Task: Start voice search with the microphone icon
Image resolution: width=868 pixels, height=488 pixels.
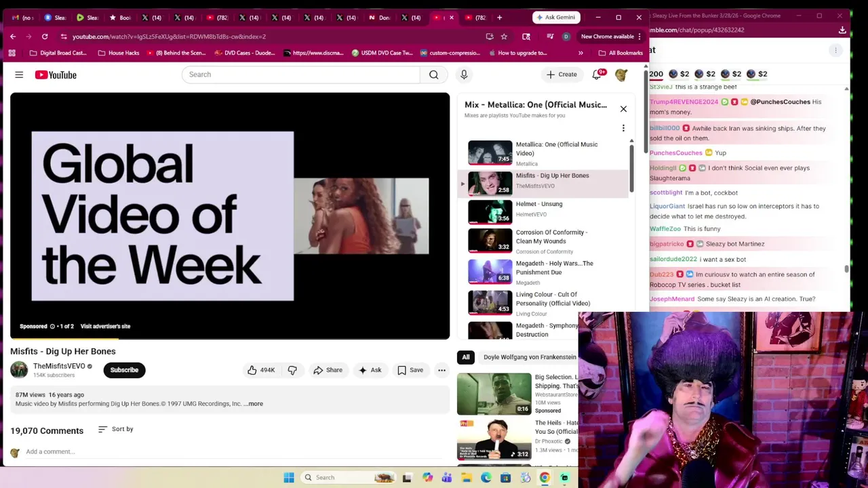Action: pyautogui.click(x=464, y=75)
